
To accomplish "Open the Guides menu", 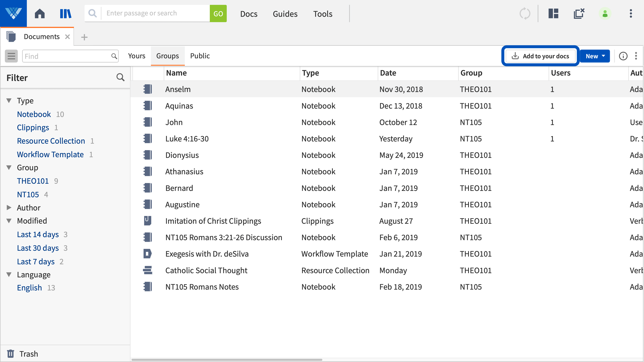I will pyautogui.click(x=285, y=14).
